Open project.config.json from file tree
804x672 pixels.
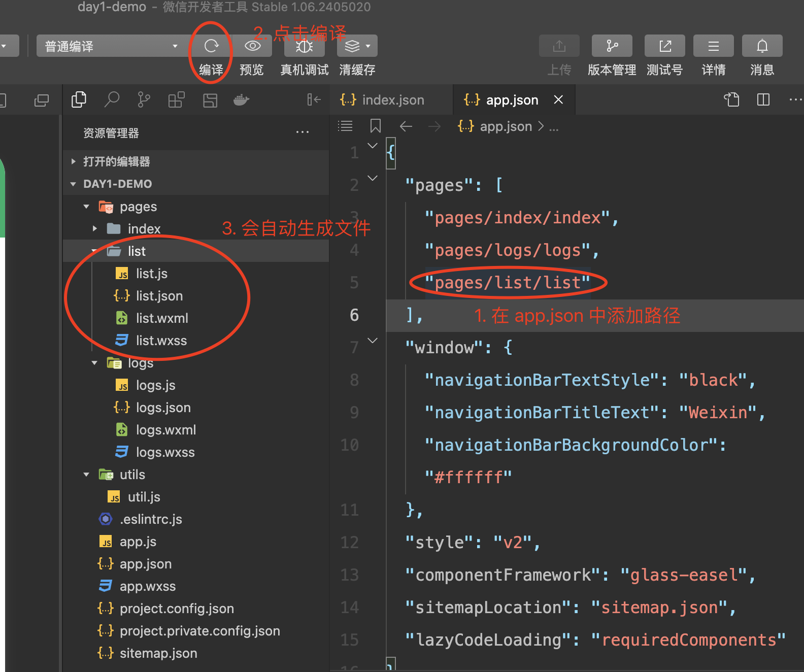176,609
